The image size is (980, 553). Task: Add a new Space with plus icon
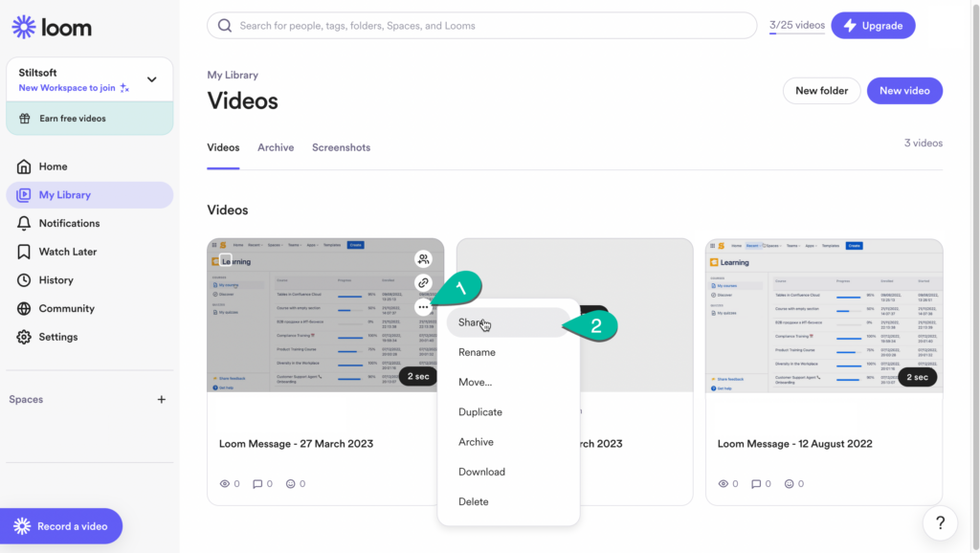pos(161,399)
